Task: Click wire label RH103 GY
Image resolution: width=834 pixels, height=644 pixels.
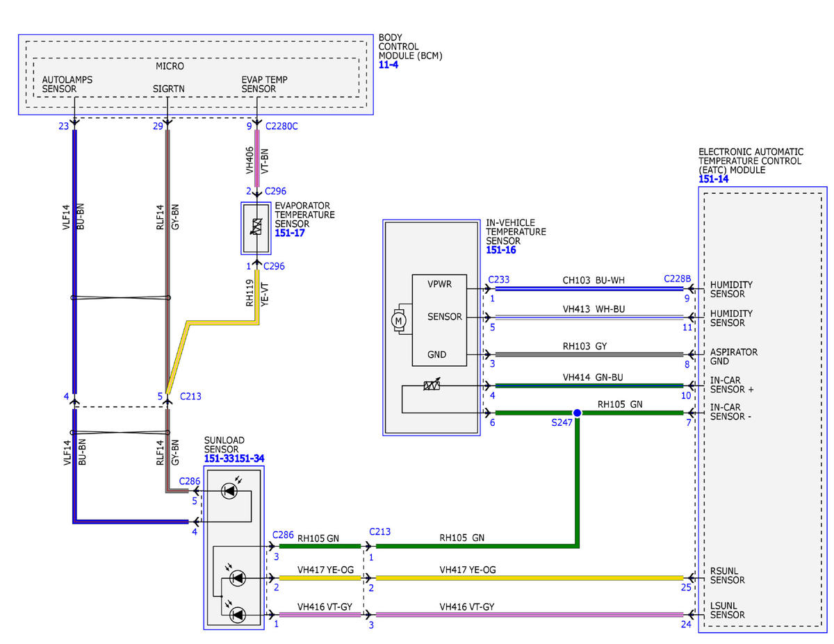Action: pos(584,345)
